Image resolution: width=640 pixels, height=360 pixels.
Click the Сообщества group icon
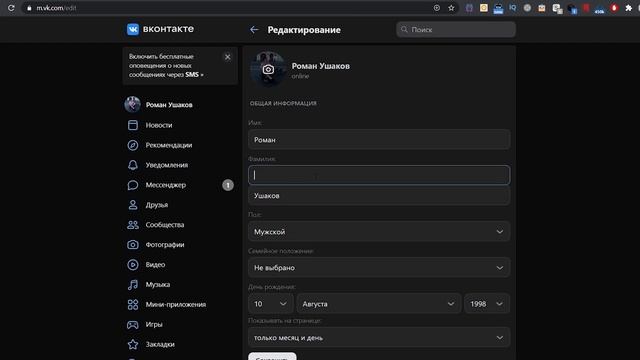[133, 225]
